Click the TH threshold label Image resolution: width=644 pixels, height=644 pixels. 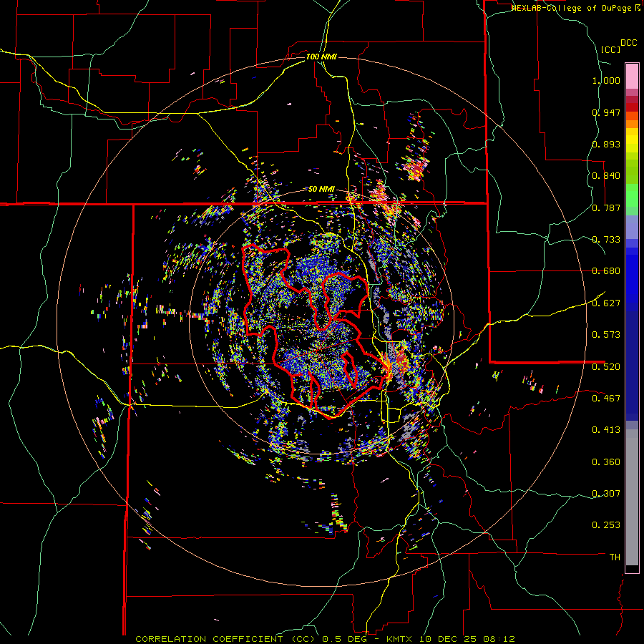coord(615,557)
